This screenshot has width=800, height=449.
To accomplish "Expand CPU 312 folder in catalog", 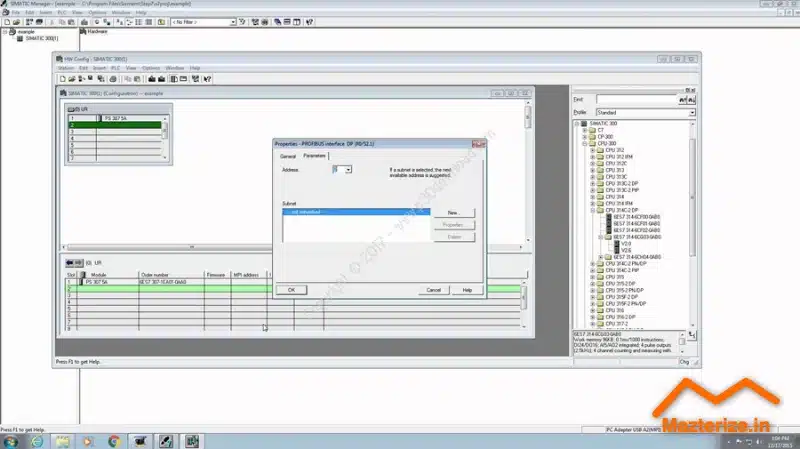I will coord(593,151).
